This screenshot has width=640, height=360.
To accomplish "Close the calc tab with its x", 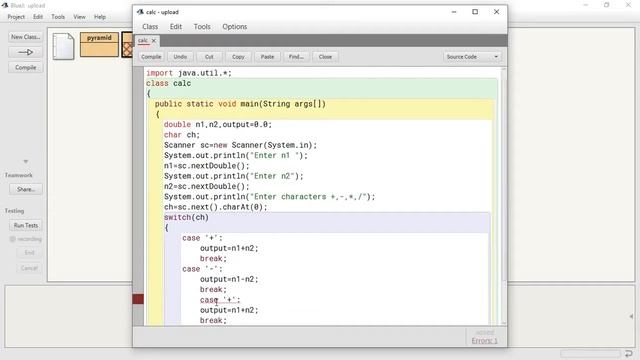I will click(x=154, y=40).
